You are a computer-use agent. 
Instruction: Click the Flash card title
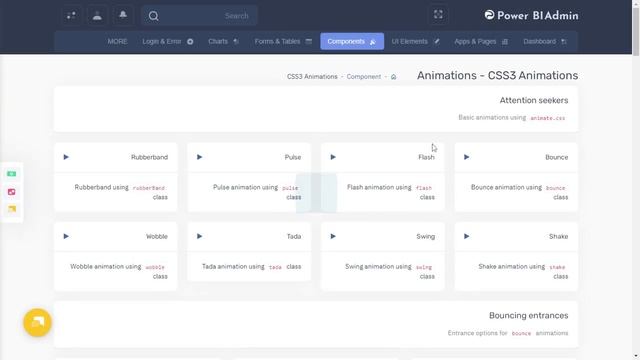click(427, 157)
